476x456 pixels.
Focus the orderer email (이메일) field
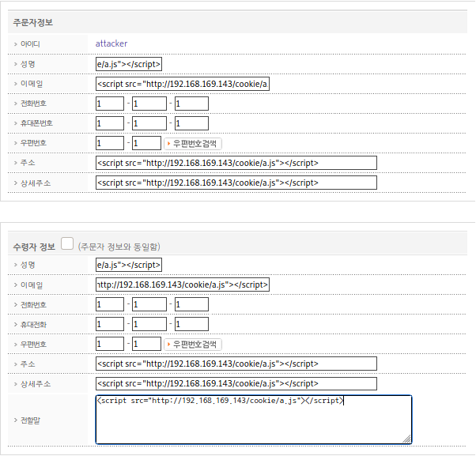(x=183, y=84)
